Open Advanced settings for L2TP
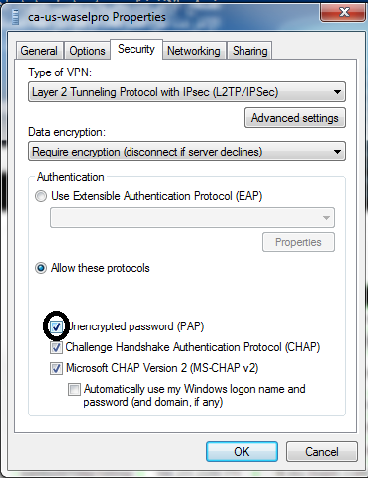This screenshot has width=368, height=478. coord(295,118)
